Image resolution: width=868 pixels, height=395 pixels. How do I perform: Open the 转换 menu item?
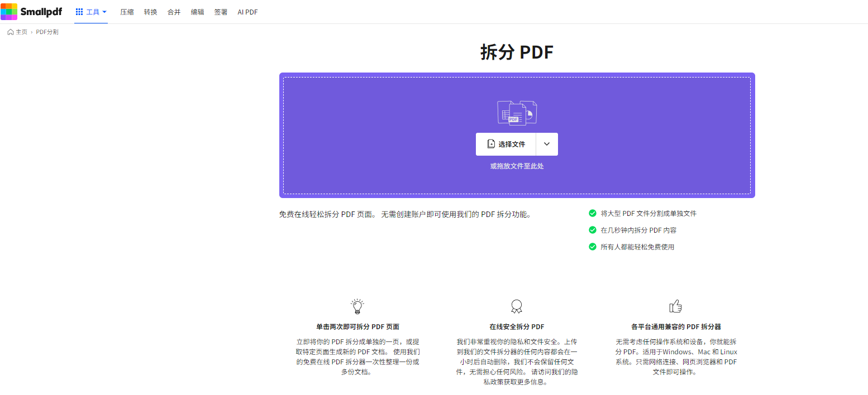(x=150, y=12)
